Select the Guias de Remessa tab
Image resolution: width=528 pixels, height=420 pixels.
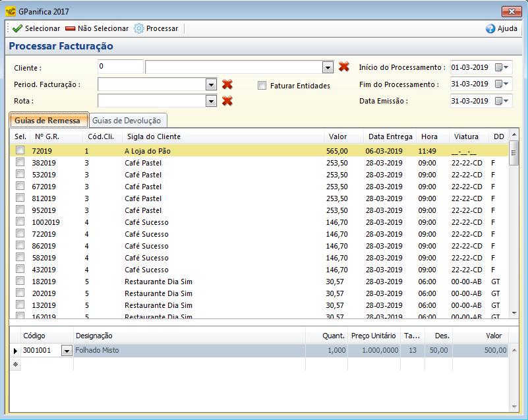[x=49, y=120]
